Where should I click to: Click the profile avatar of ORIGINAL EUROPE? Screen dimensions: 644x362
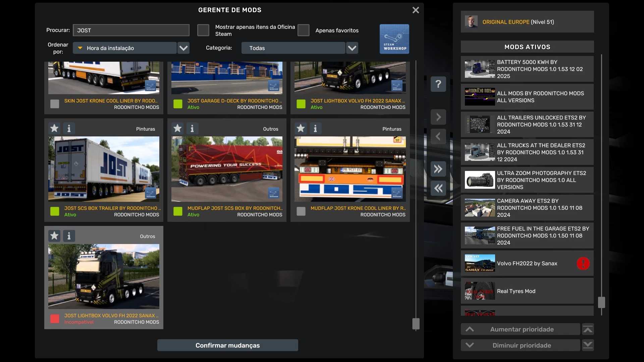pyautogui.click(x=471, y=22)
